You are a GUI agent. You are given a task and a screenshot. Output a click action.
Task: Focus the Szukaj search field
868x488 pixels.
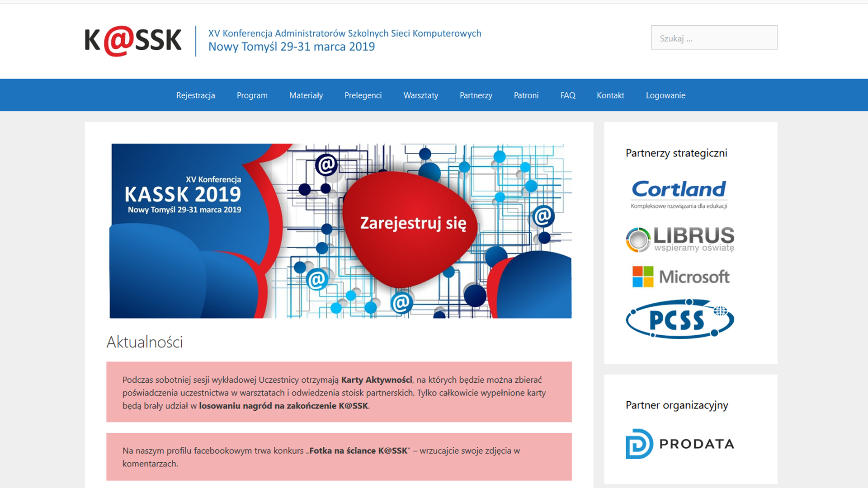point(714,38)
